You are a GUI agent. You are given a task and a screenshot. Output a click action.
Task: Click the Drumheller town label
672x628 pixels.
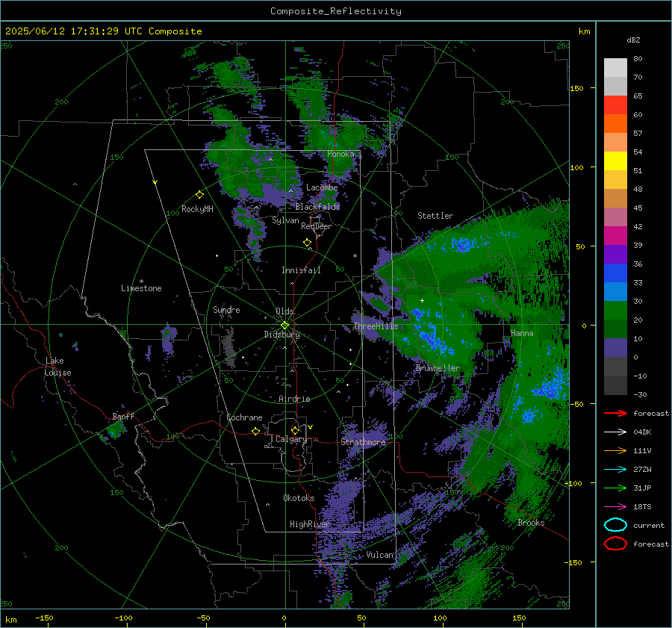pyautogui.click(x=438, y=368)
